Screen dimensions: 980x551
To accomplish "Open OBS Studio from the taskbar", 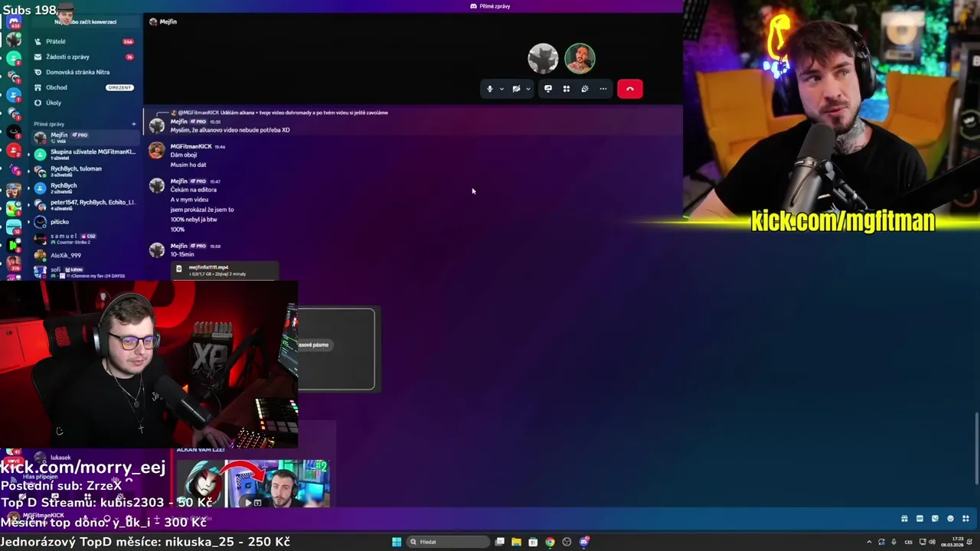I will pyautogui.click(x=567, y=542).
